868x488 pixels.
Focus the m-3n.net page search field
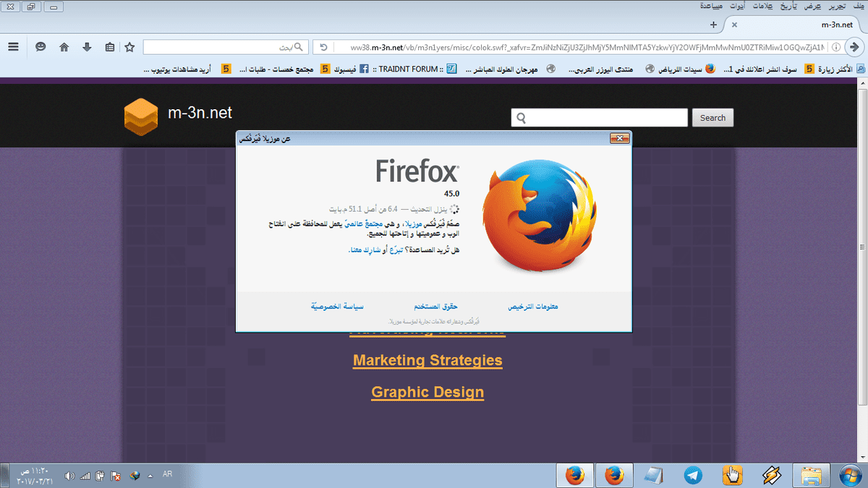[600, 118]
